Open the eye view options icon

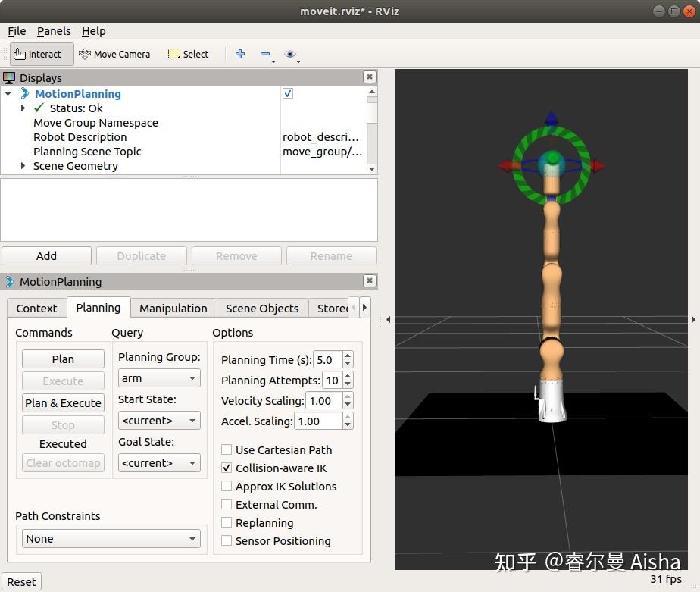pyautogui.click(x=290, y=54)
